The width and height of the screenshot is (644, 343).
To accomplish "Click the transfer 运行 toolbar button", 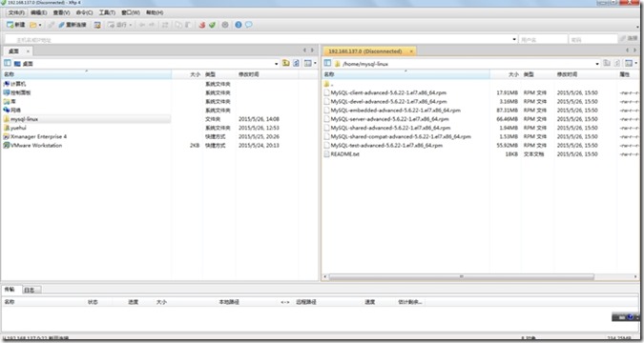I will pyautogui.click(x=117, y=25).
